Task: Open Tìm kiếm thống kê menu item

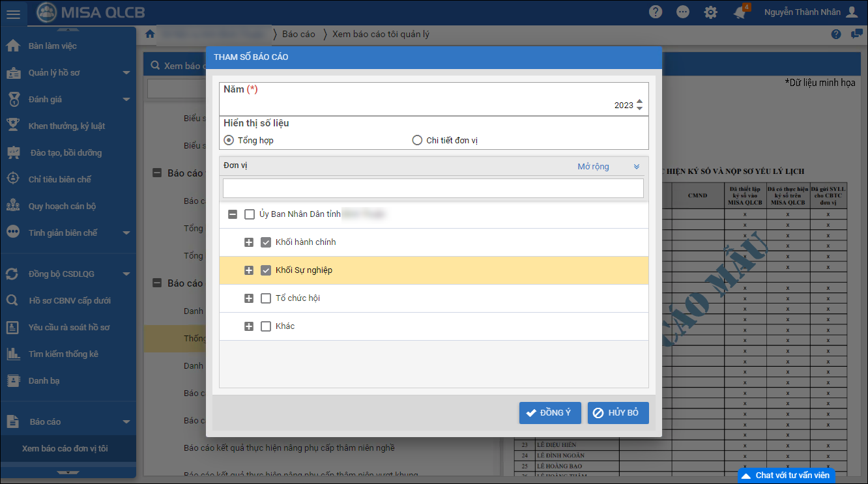Action: (x=63, y=354)
